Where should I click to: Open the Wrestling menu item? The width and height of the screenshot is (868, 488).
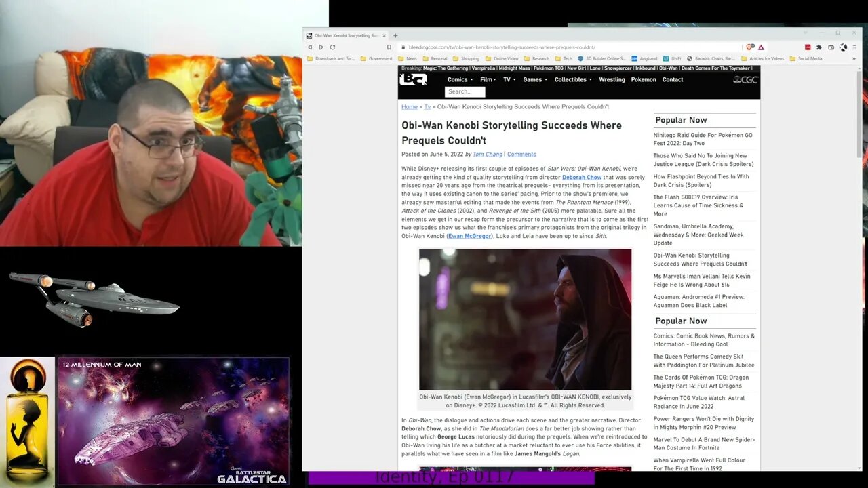pyautogui.click(x=612, y=79)
